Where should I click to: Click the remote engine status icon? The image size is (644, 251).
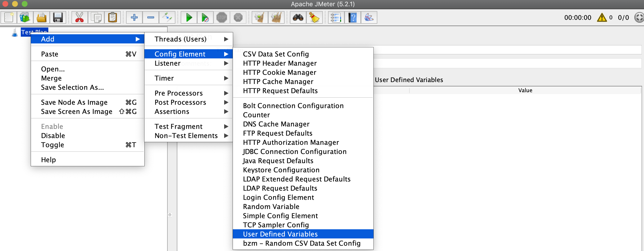coord(639,17)
